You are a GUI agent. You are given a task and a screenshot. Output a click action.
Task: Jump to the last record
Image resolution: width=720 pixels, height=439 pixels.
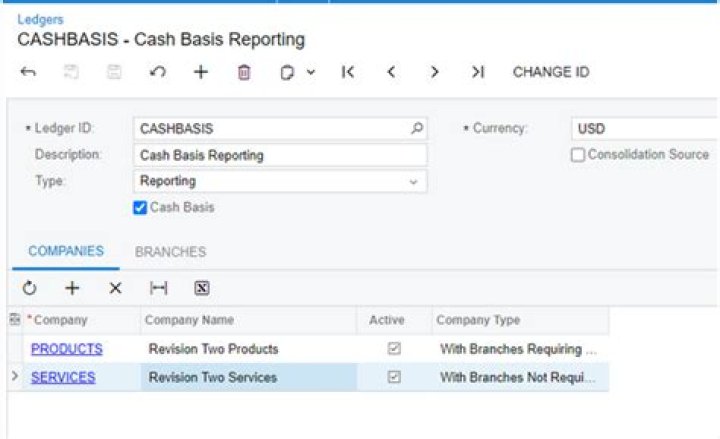coord(478,72)
